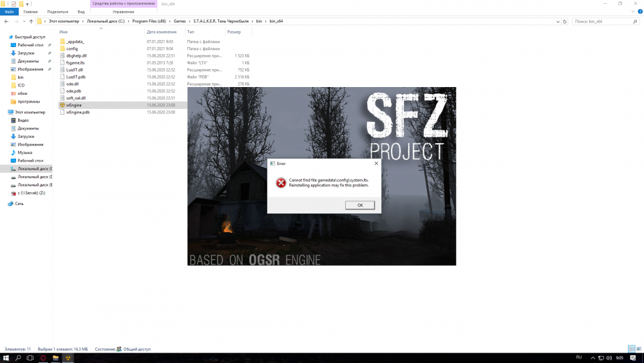The height and width of the screenshot is (363, 644).
Task: Open the recent locations dropdown arrow
Action: [24, 21]
